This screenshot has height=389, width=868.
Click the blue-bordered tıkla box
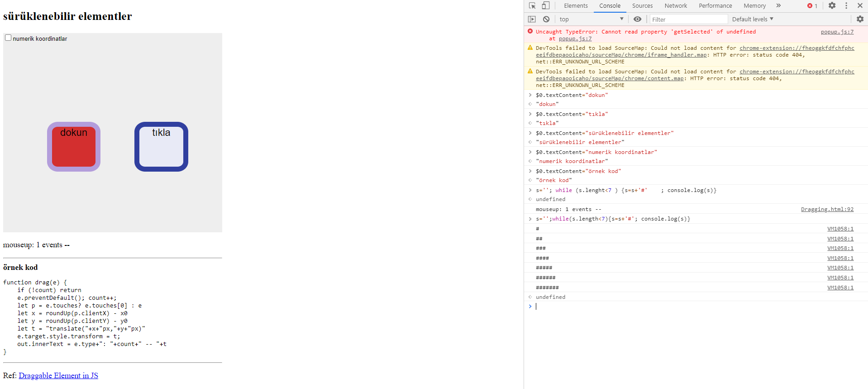click(x=161, y=147)
